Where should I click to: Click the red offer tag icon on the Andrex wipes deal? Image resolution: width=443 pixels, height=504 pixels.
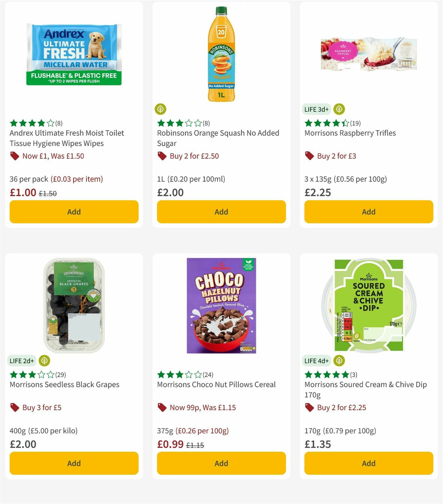(14, 156)
